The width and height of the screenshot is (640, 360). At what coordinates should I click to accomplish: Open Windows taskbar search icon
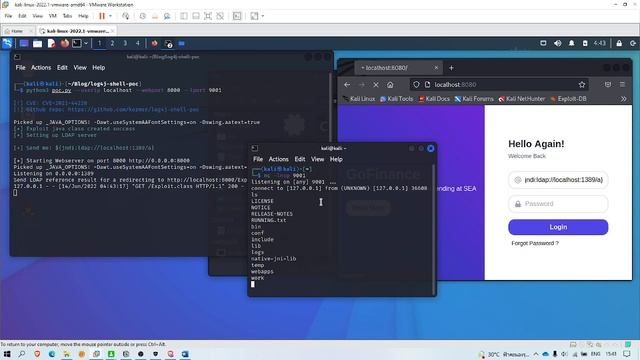pyautogui.click(x=22, y=354)
